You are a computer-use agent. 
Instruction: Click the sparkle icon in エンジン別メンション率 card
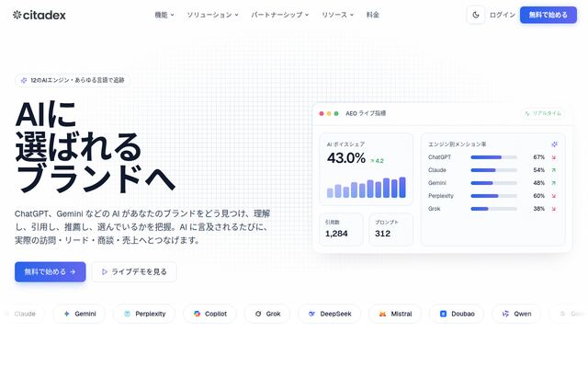pyautogui.click(x=554, y=144)
